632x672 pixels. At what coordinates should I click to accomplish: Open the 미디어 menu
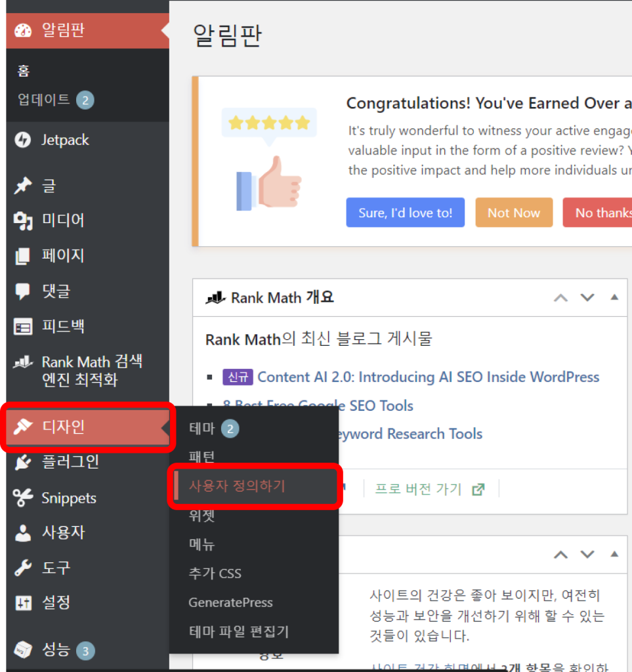tap(87, 220)
